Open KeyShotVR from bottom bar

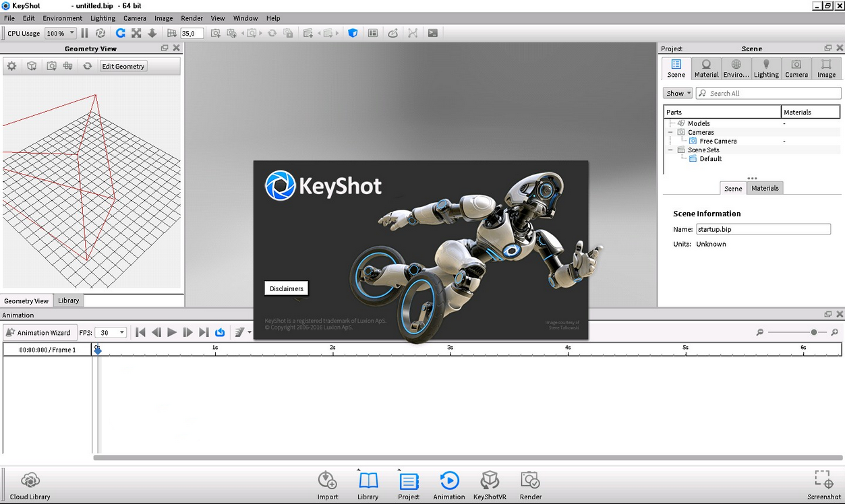(x=490, y=486)
